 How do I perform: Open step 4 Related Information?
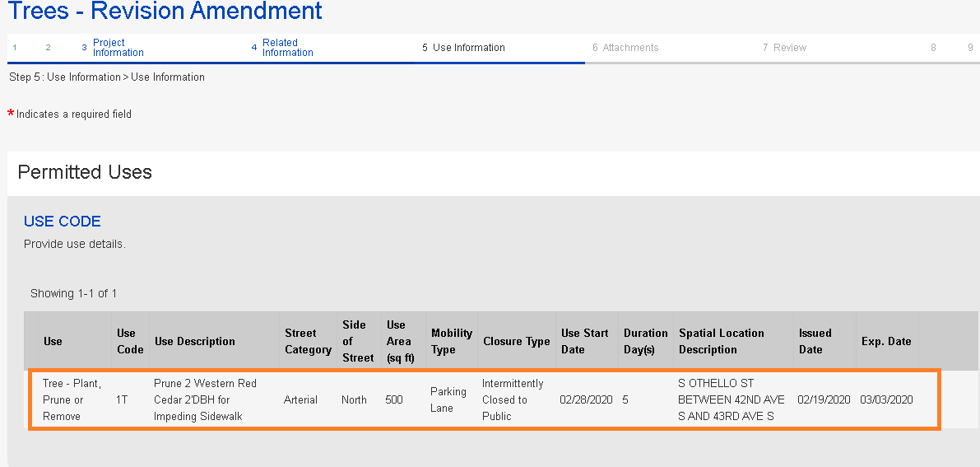pyautogui.click(x=286, y=48)
